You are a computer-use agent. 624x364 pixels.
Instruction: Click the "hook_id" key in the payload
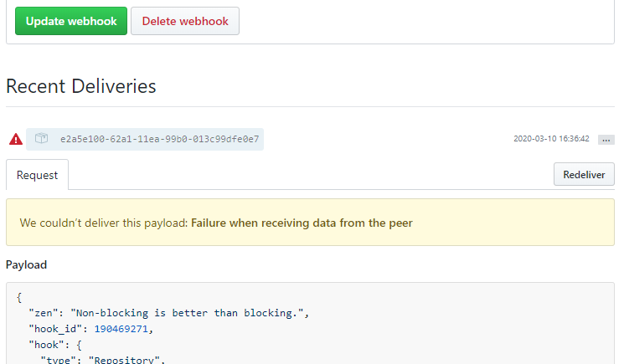(55, 329)
